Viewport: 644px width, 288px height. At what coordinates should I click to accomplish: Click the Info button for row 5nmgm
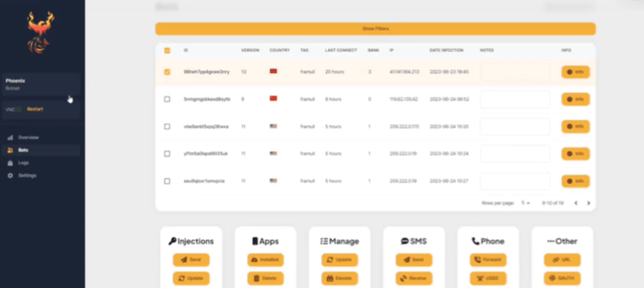point(575,99)
